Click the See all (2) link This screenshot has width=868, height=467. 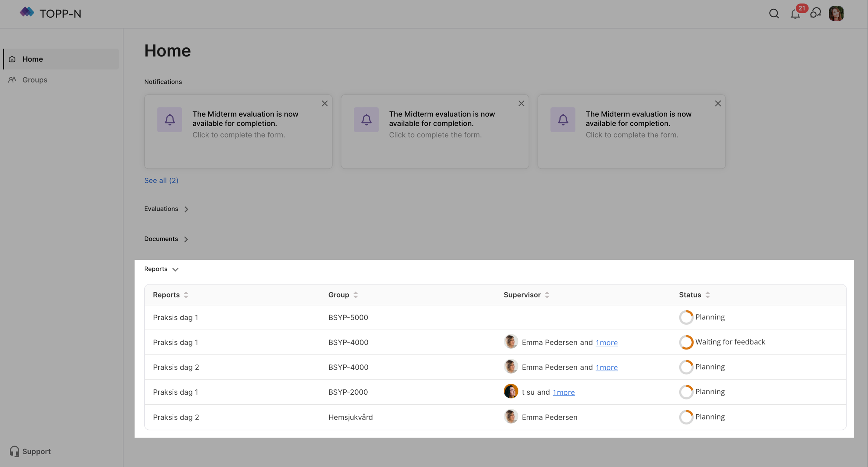[161, 180]
